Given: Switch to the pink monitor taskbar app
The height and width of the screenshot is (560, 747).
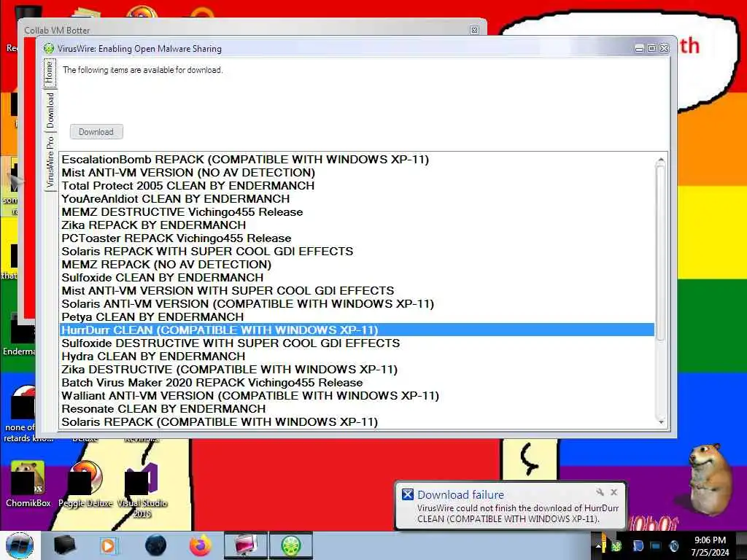Looking at the screenshot, I should (x=245, y=545).
